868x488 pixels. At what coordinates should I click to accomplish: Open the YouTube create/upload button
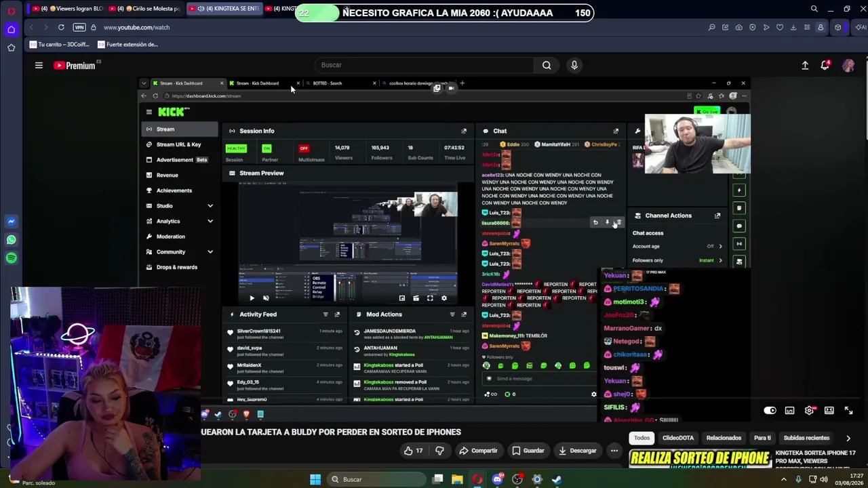pos(805,65)
